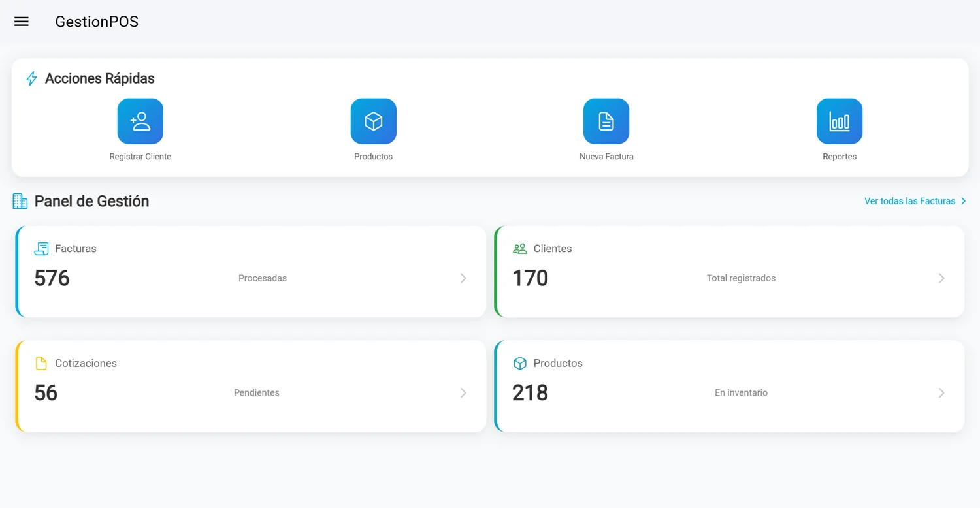Screen dimensions: 980x508
Task: Click the yellow Cotizaciones file icon
Action: 41,363
